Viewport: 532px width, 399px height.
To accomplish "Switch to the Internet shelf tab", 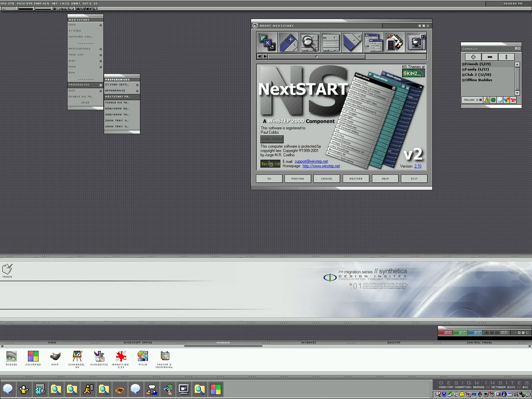I will point(309,342).
